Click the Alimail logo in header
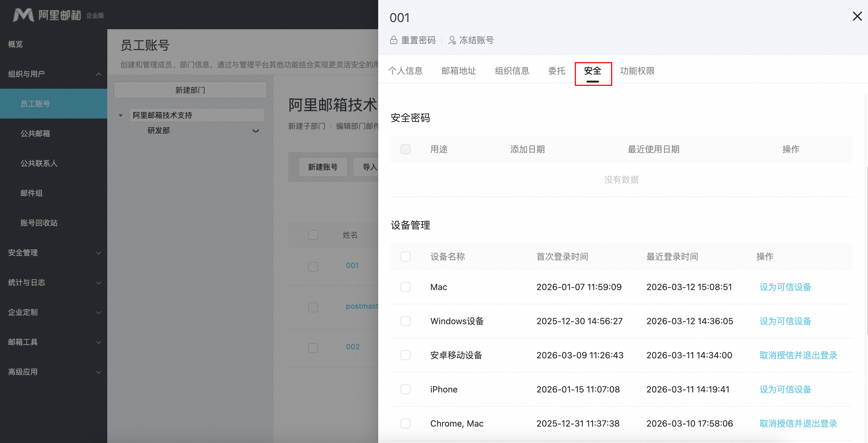 click(24, 15)
